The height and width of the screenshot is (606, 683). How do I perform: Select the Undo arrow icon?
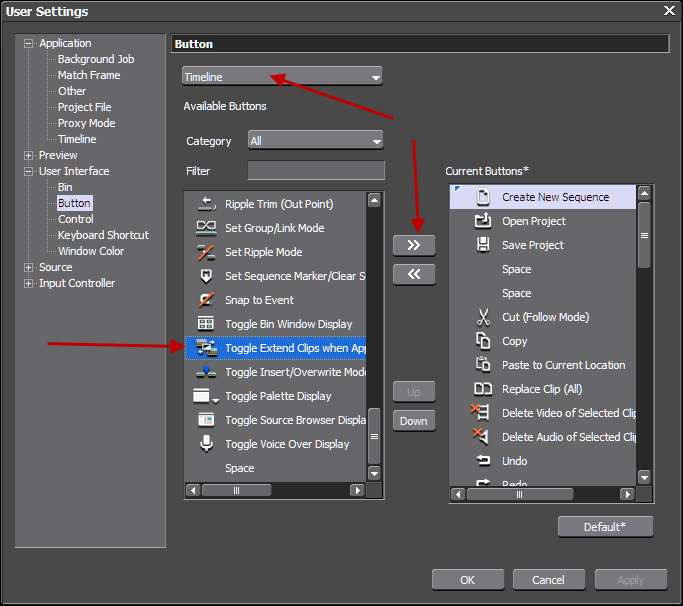coord(483,461)
